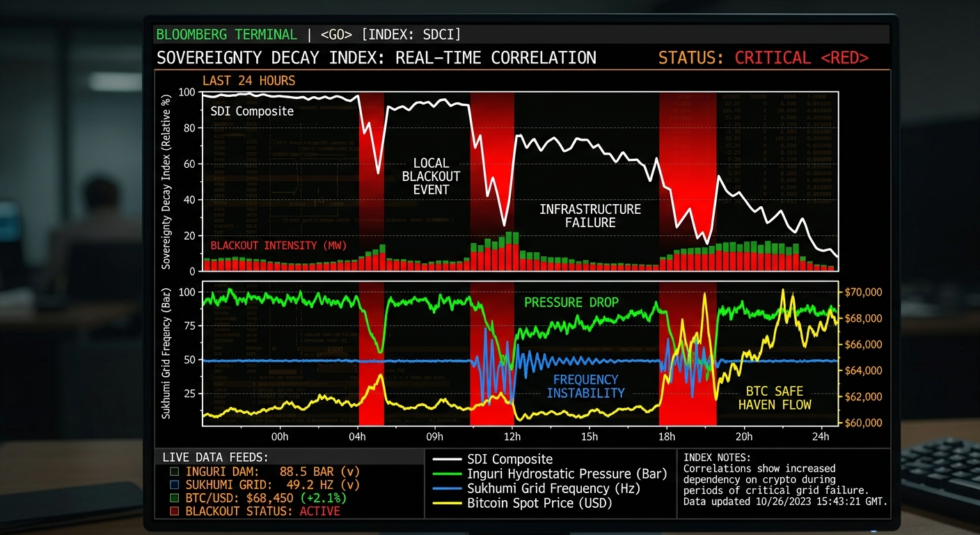Screen dimensions: 980x535
Task: Click the SDI Composite label inside the chart
Action: tap(252, 111)
